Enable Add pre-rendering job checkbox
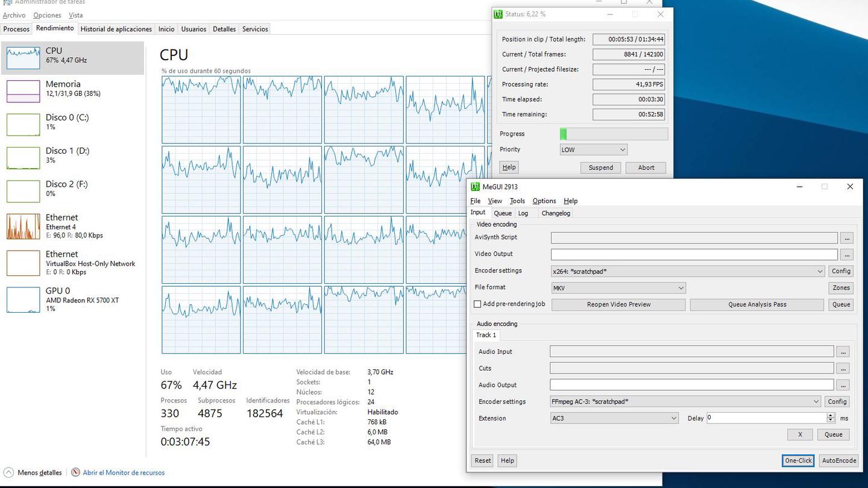The image size is (868, 488). click(x=478, y=304)
